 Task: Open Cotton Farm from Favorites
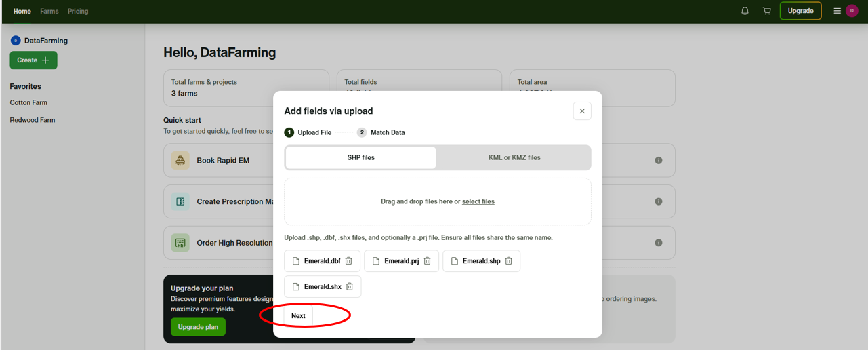[x=28, y=103]
